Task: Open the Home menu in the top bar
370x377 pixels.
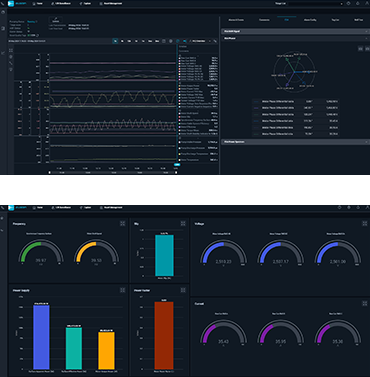Action: [x=38, y=3]
